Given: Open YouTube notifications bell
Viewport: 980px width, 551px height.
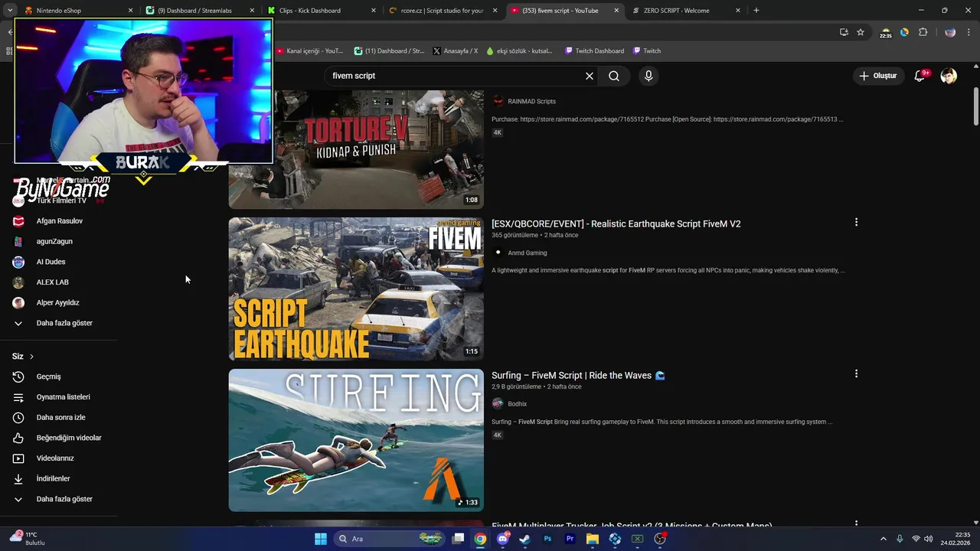Looking at the screenshot, I should click(x=920, y=76).
